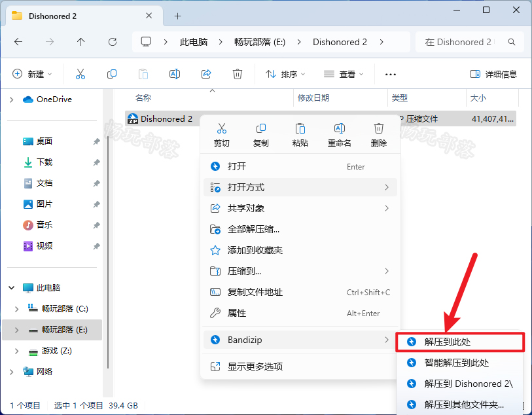The height and width of the screenshot is (415, 532).
Task: Click 畅玩部落 (E:) in the address breadcrumb
Action: pos(260,42)
